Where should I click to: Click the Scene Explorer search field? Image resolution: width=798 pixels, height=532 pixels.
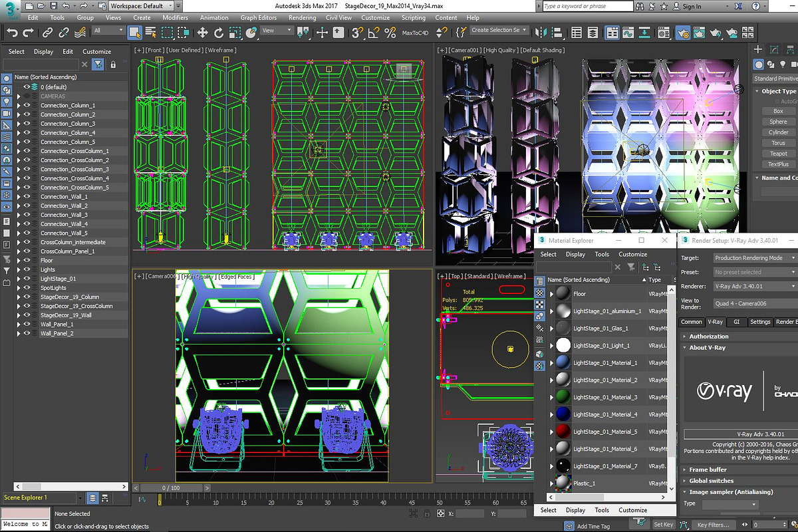41,64
